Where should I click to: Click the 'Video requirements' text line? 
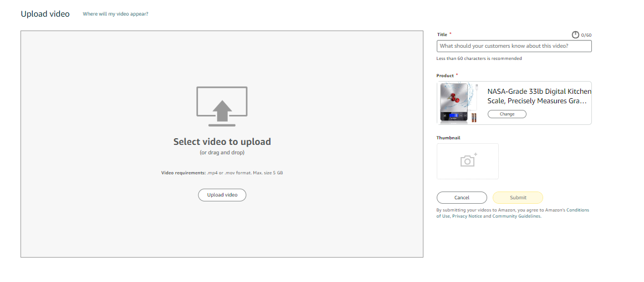click(x=222, y=173)
